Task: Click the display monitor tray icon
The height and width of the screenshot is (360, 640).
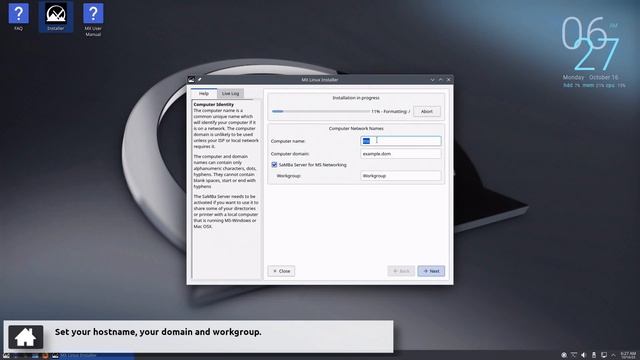Action: click(x=604, y=355)
